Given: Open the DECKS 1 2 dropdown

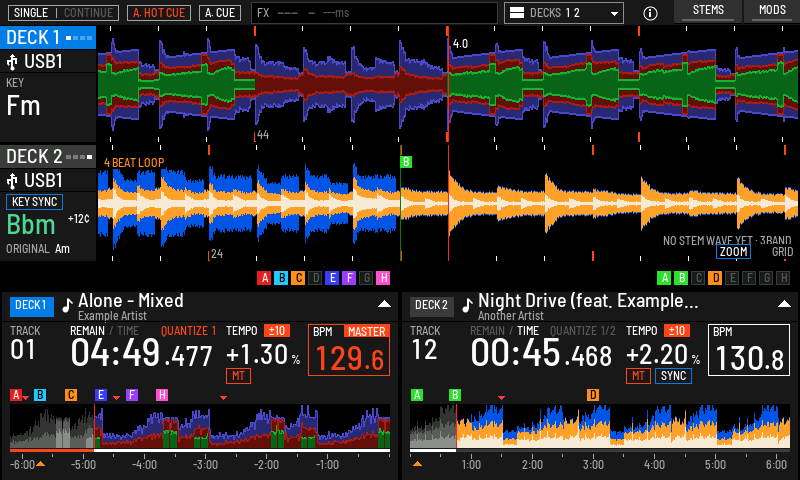Looking at the screenshot, I should coord(564,13).
